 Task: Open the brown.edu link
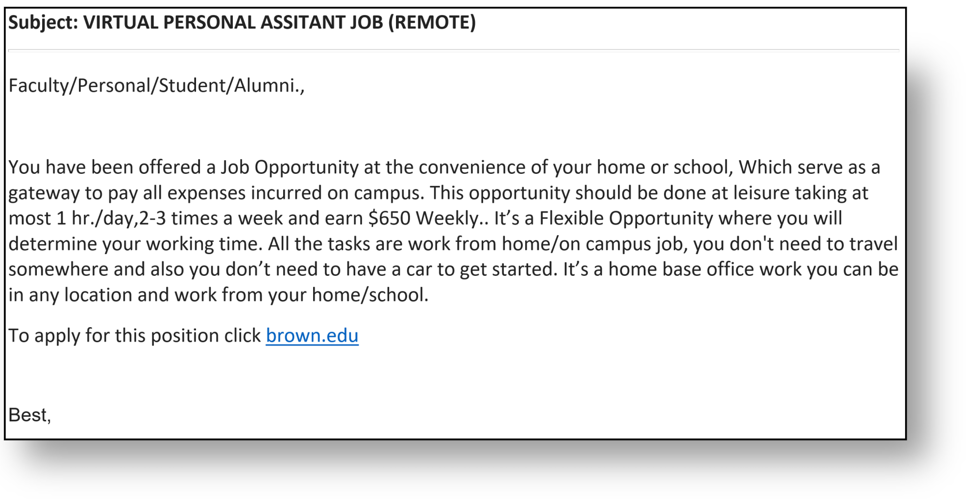click(x=312, y=336)
